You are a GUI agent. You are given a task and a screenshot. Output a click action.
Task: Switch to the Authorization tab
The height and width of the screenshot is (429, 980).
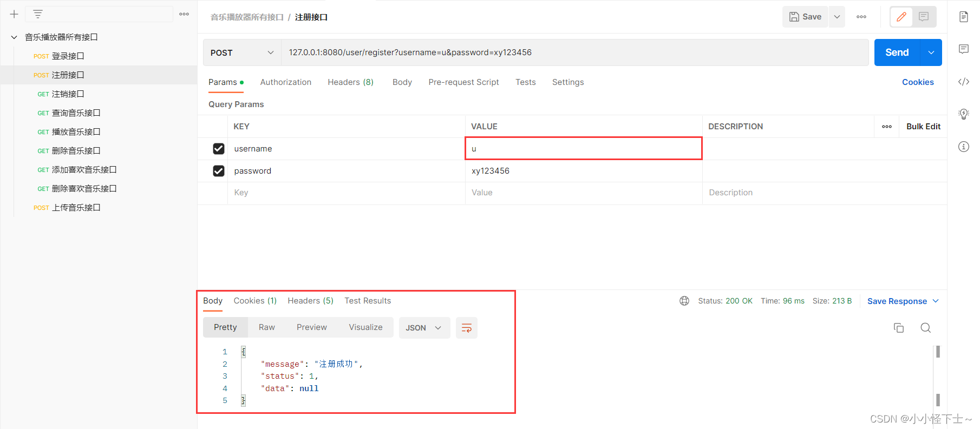pyautogui.click(x=286, y=82)
